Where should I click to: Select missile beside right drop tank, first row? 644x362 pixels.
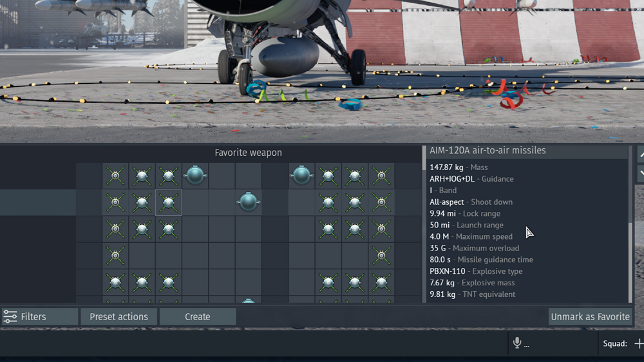328,176
